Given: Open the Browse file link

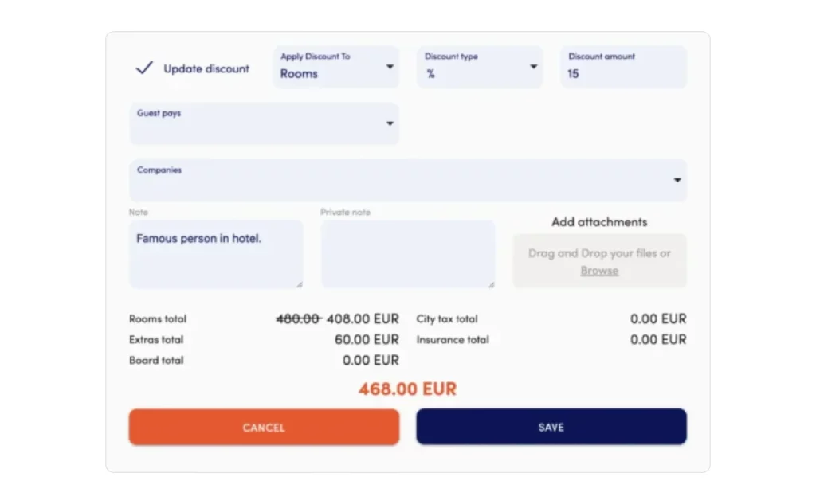Looking at the screenshot, I should pos(598,271).
